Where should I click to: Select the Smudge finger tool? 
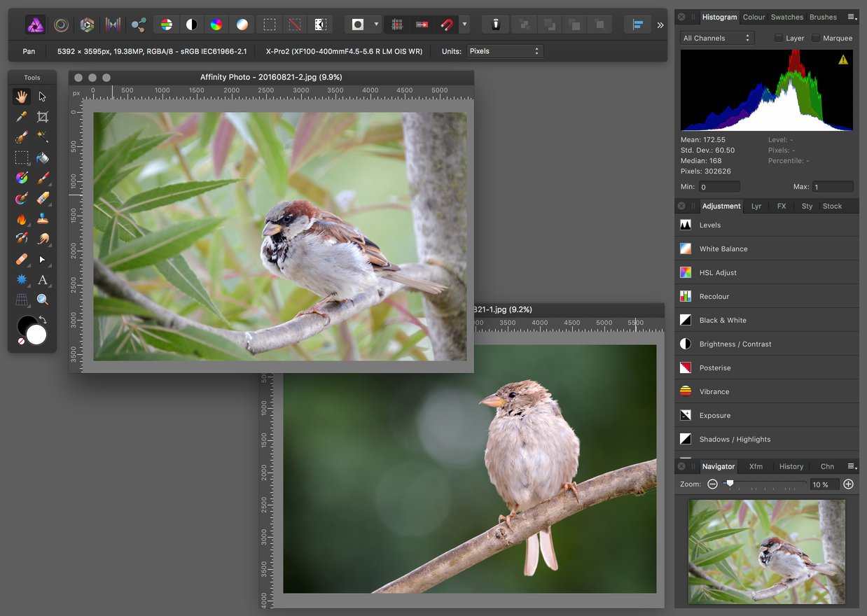click(43, 239)
